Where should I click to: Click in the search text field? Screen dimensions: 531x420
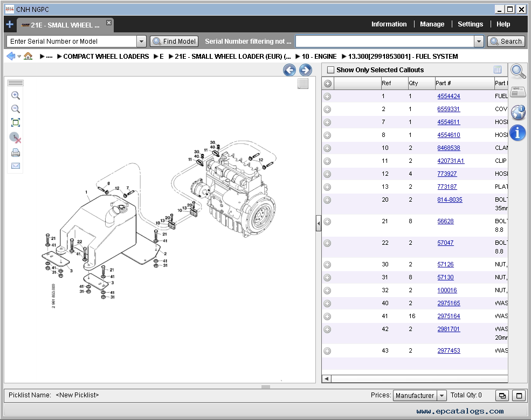pyautogui.click(x=385, y=42)
